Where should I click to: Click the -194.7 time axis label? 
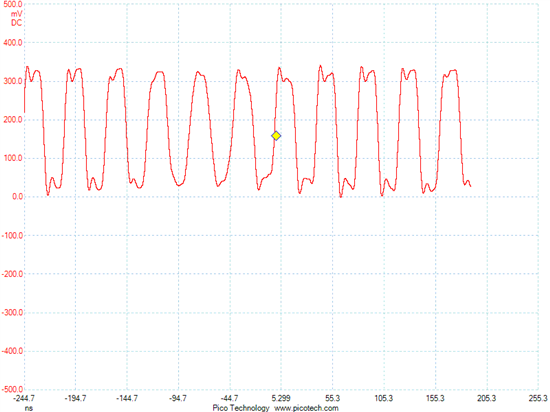[x=75, y=399]
